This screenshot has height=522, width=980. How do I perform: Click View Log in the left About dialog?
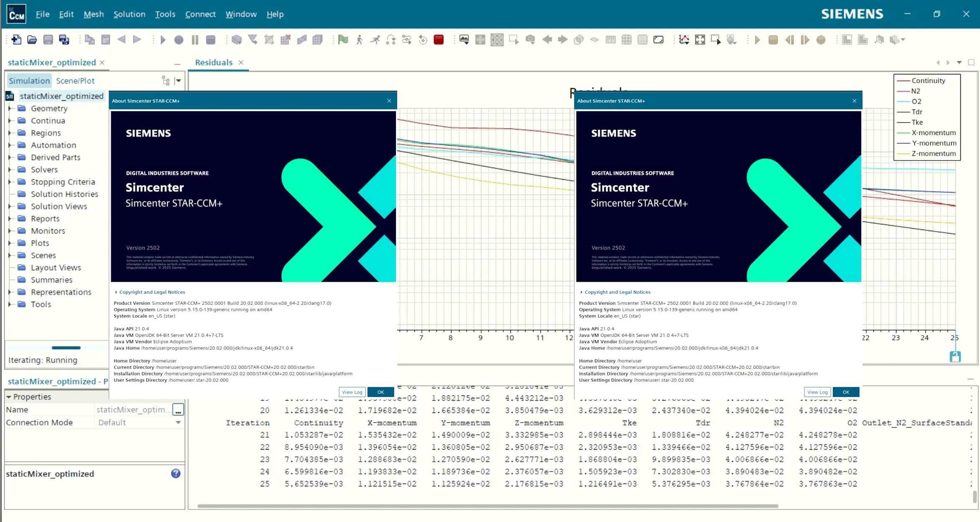(352, 392)
